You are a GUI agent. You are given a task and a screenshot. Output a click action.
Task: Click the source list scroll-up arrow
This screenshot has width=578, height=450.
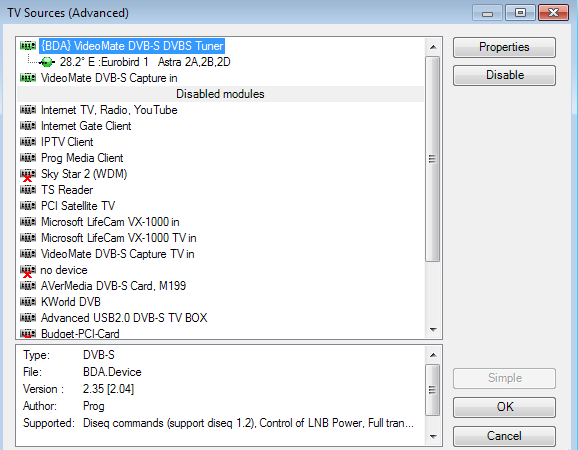(x=433, y=47)
